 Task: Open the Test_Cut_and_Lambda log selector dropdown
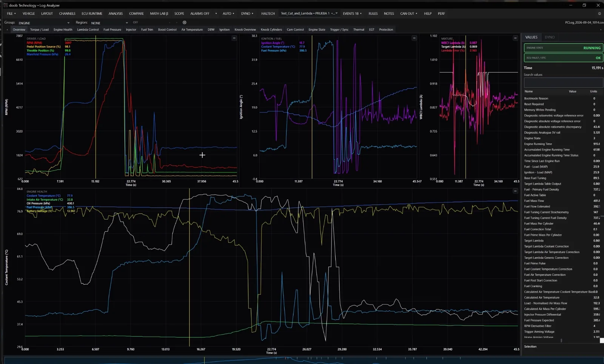309,14
